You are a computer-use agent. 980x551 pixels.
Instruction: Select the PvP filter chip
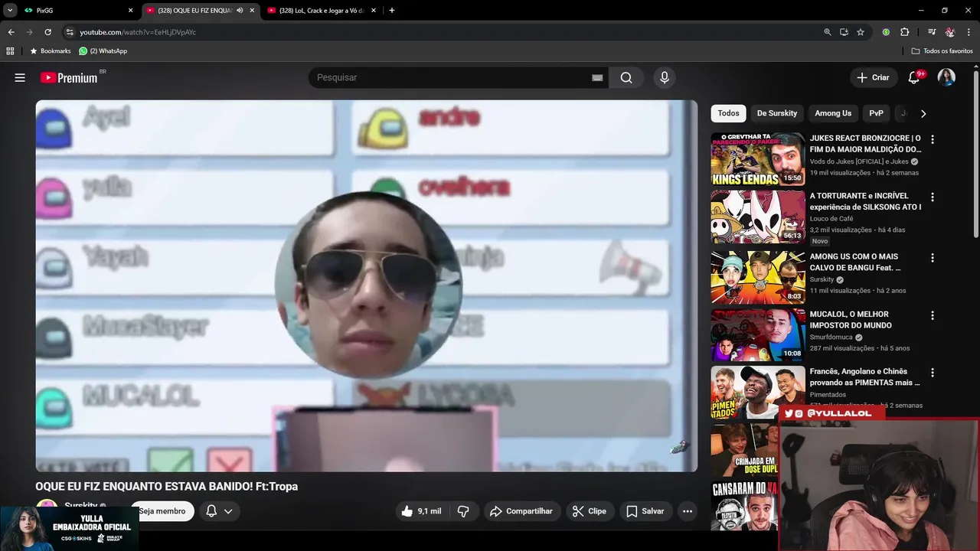[876, 113]
